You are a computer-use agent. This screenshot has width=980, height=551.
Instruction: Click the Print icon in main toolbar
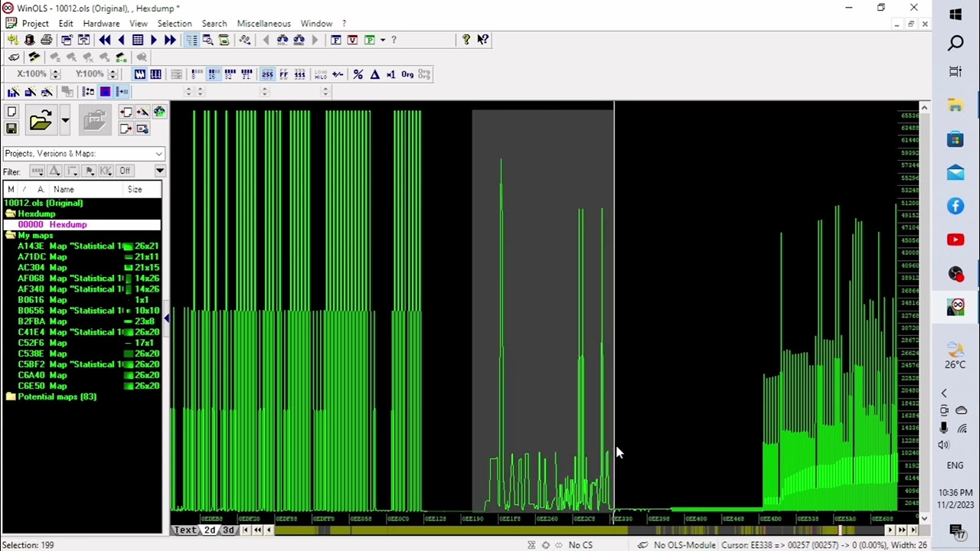click(47, 40)
